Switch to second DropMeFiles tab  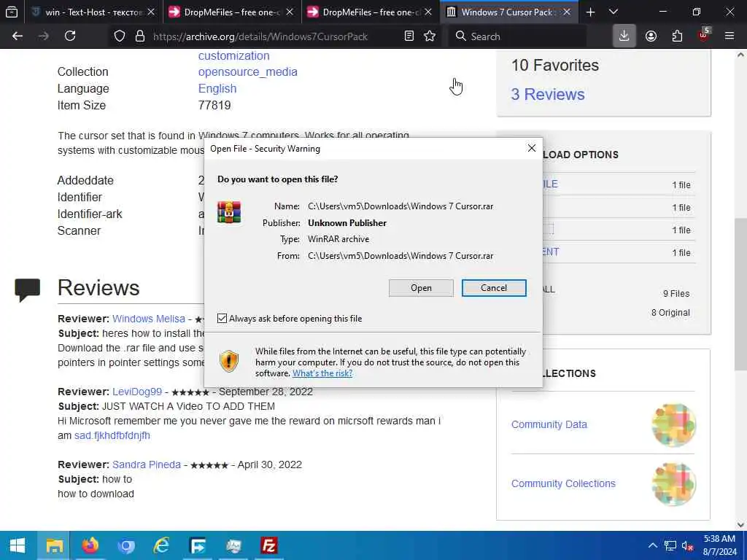[x=370, y=12]
